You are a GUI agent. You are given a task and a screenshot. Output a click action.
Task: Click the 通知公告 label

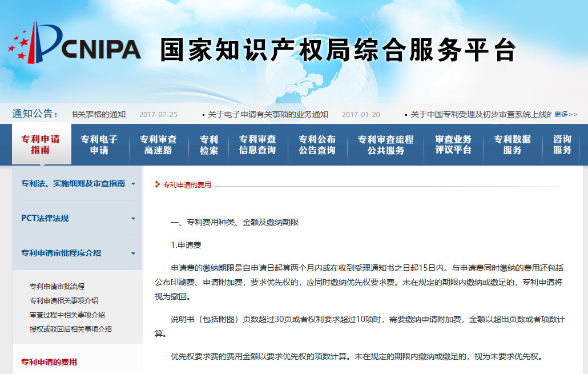click(35, 114)
